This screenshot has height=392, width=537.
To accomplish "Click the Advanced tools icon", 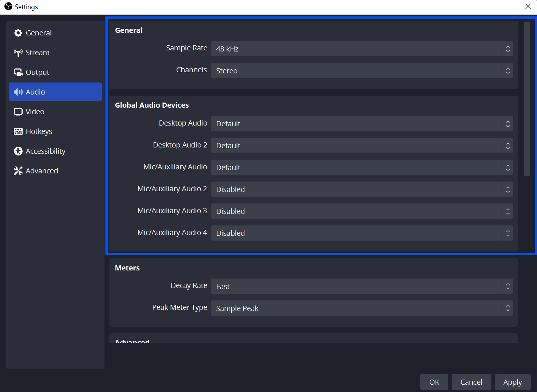I will click(18, 171).
